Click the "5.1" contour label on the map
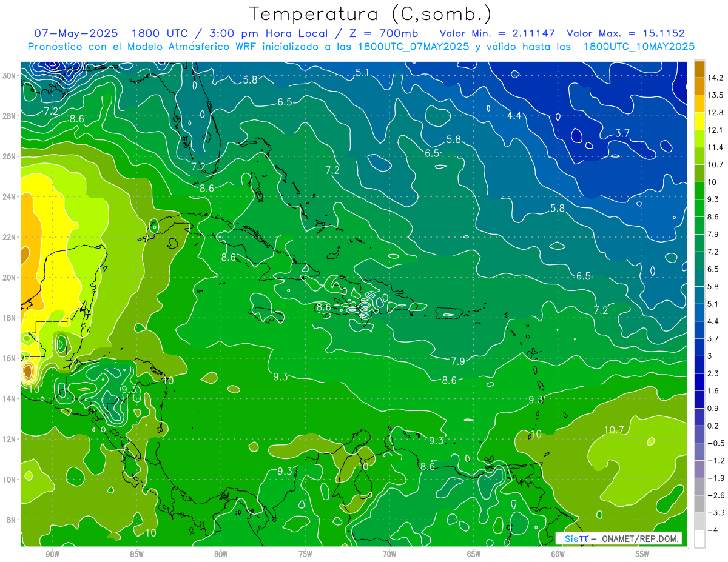The image size is (728, 562). pyautogui.click(x=362, y=73)
